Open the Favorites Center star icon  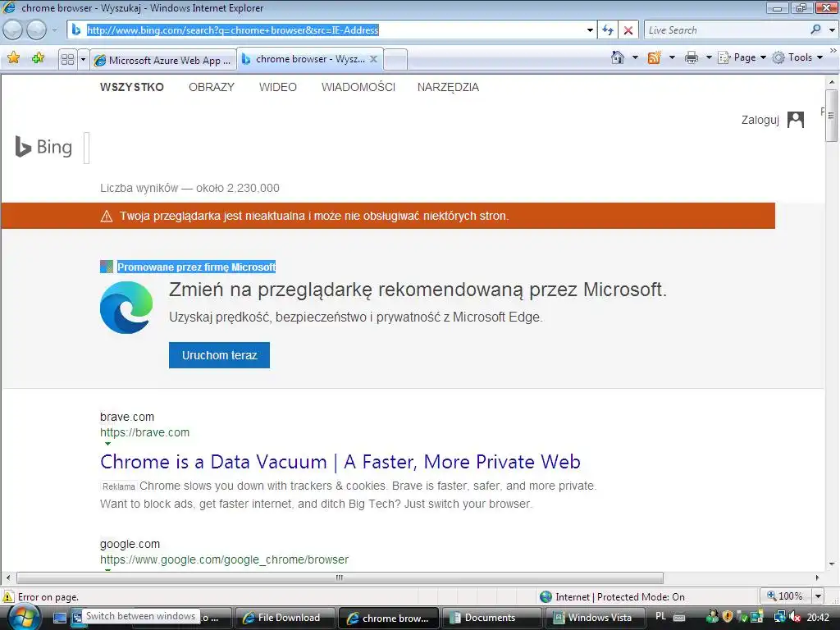[x=13, y=58]
